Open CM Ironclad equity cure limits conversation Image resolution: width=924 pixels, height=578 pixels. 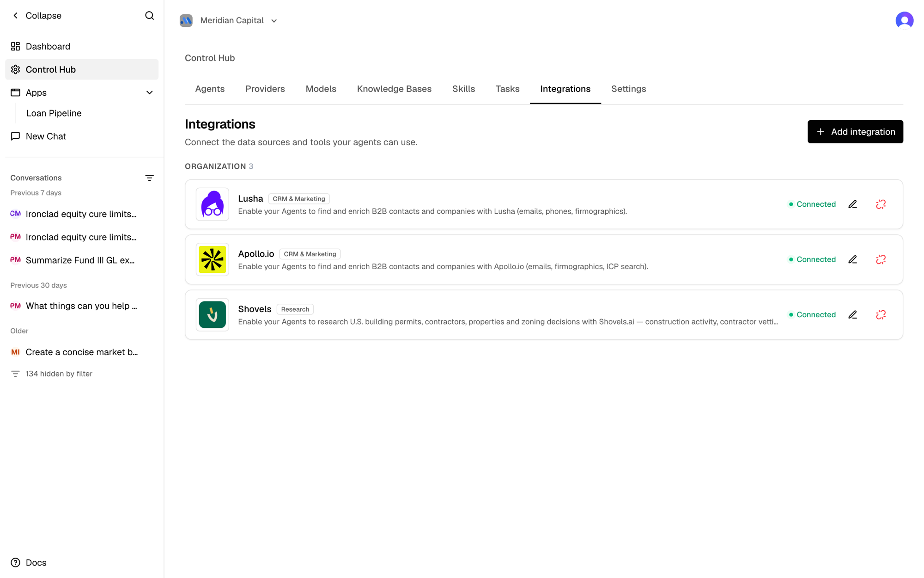point(82,214)
